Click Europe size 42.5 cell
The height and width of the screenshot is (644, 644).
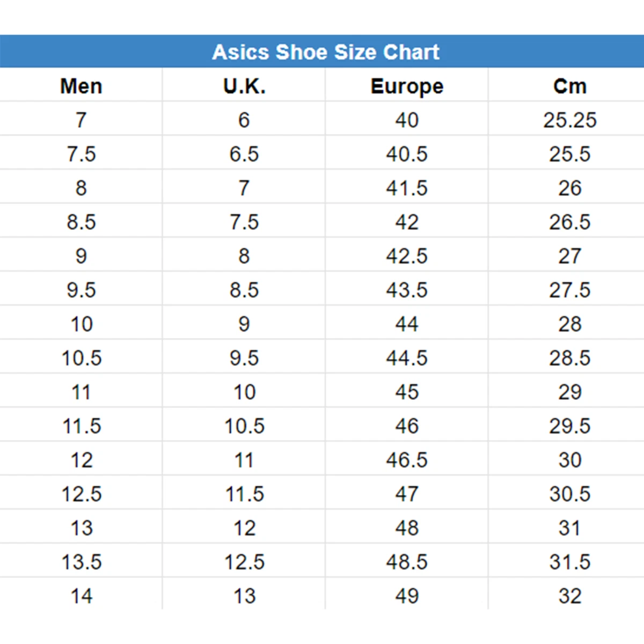click(407, 256)
